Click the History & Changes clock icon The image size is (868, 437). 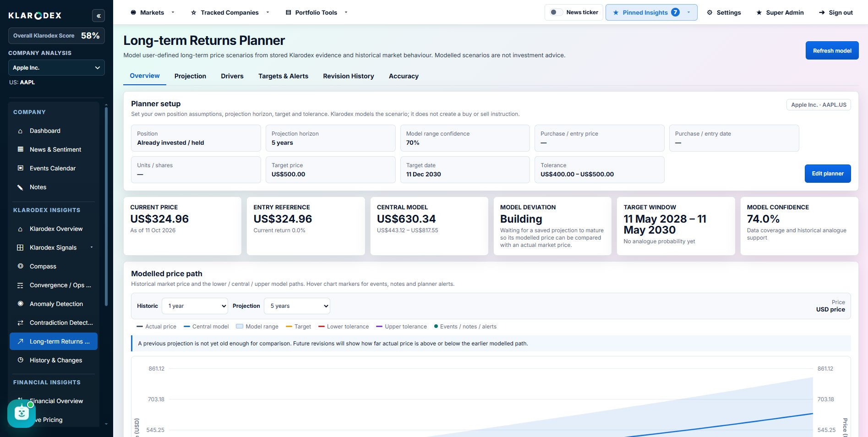tap(20, 360)
